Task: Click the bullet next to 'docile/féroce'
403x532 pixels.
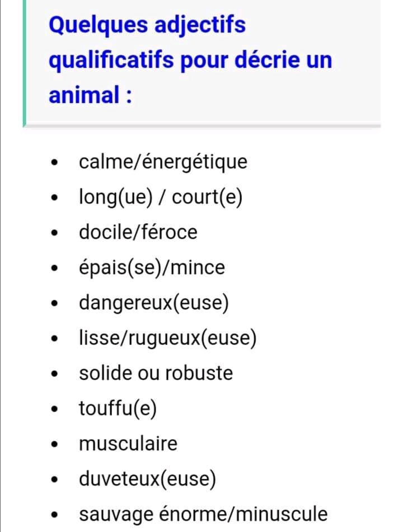Action: click(54, 234)
